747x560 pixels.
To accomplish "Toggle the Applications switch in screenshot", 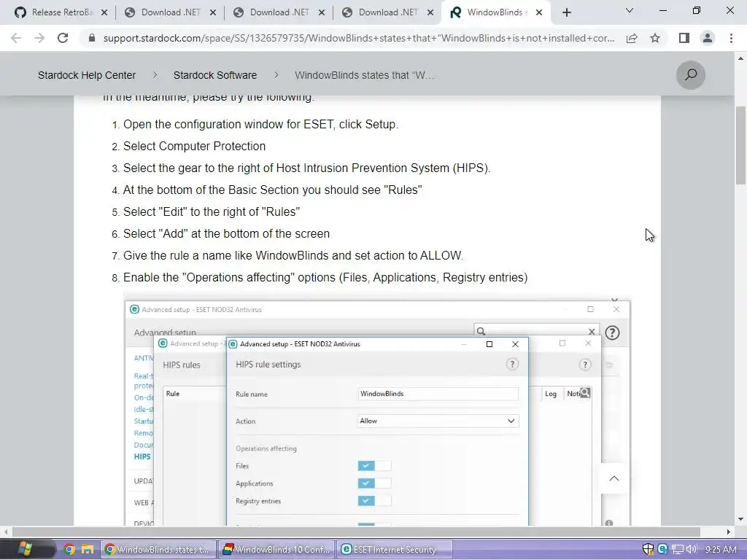I will click(x=374, y=483).
